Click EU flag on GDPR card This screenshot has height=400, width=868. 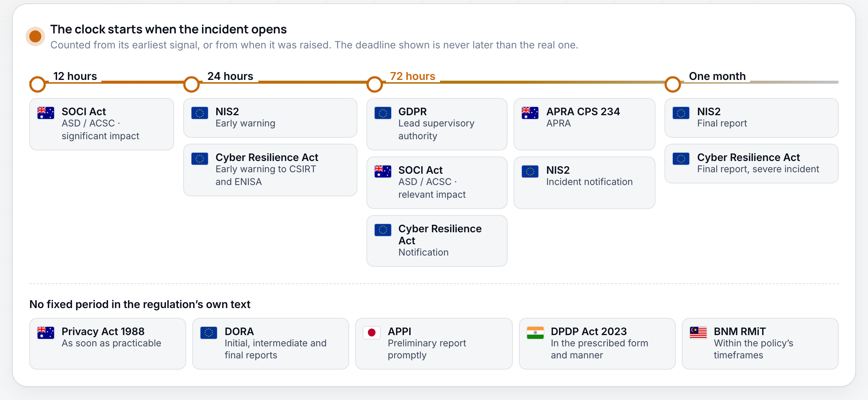(383, 113)
